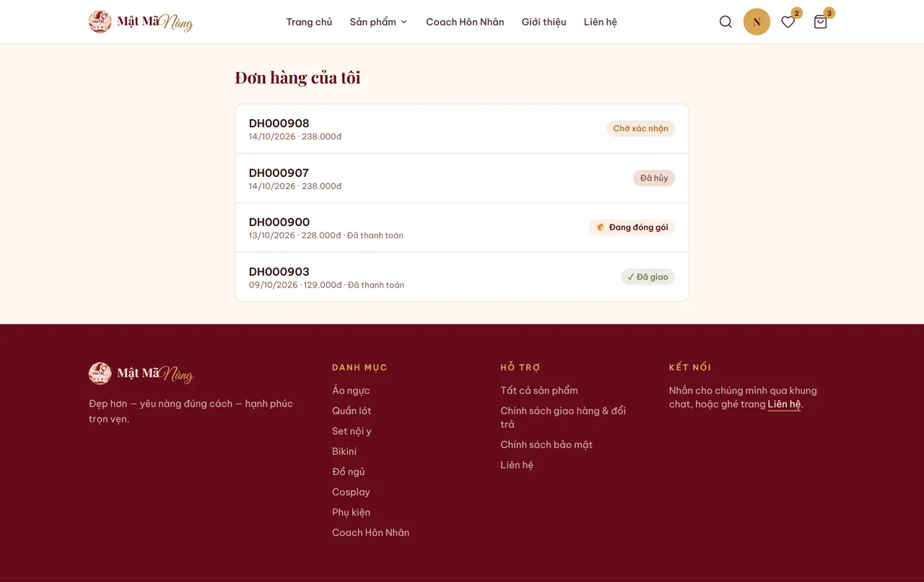This screenshot has height=582, width=924.
Task: Open the Giới thiệu menu item
Action: (544, 22)
